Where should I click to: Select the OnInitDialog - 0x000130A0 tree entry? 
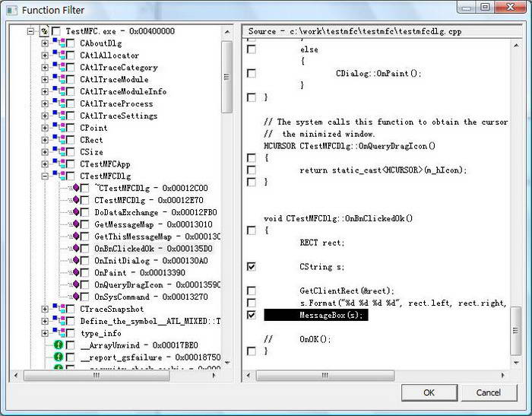pyautogui.click(x=151, y=261)
